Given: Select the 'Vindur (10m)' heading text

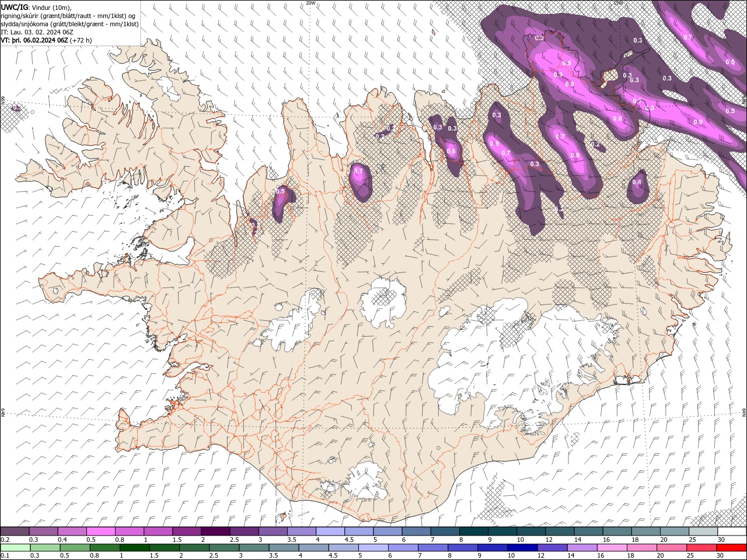Looking at the screenshot, I should point(53,7).
